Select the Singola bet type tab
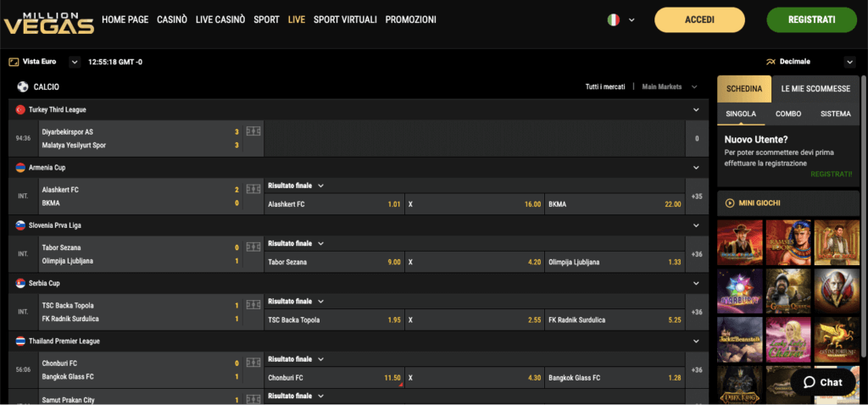Screen dimensions: 868x405 pyautogui.click(x=741, y=114)
